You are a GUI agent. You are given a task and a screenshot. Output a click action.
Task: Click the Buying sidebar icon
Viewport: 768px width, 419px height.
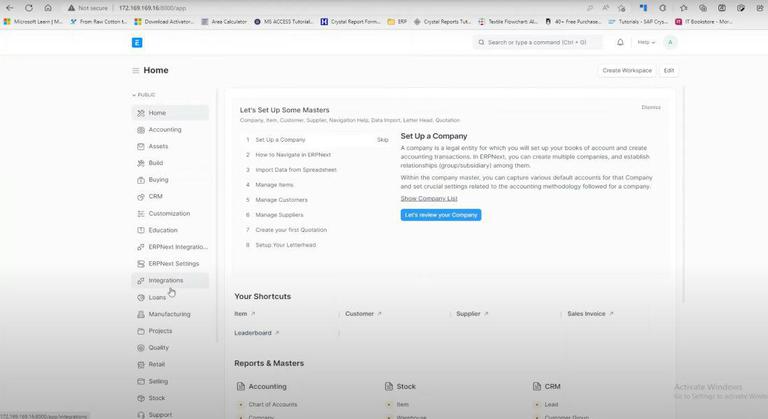(x=141, y=180)
